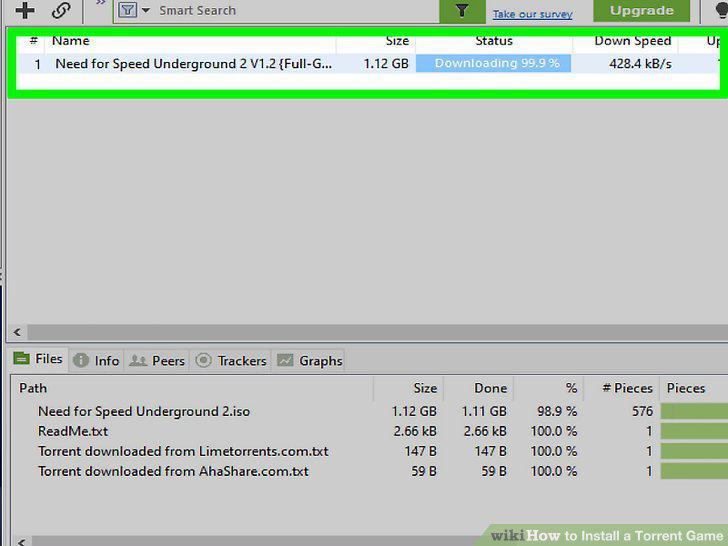Click the 147 B size of Limetorrents file
728x546 pixels.
point(420,451)
